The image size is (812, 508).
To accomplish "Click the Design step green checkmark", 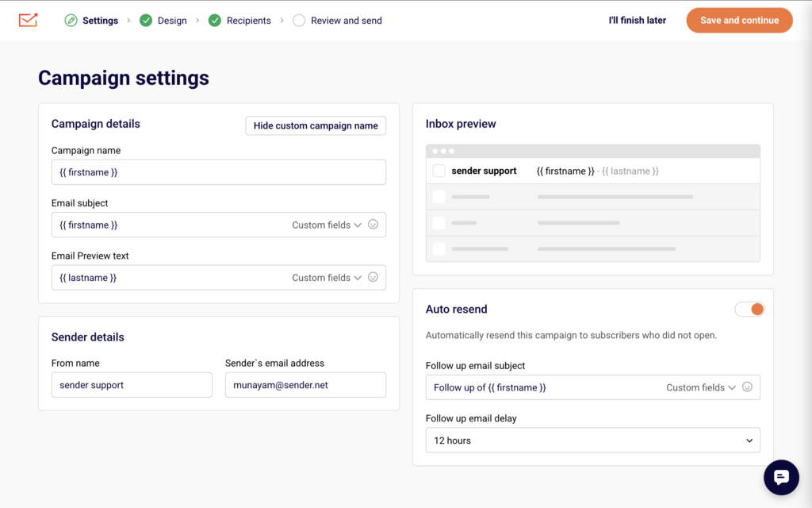I will pos(146,20).
